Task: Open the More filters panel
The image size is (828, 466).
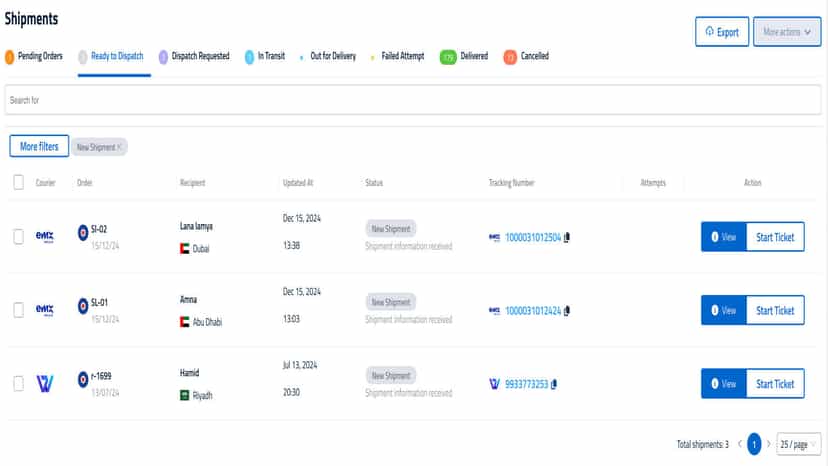Action: (39, 146)
